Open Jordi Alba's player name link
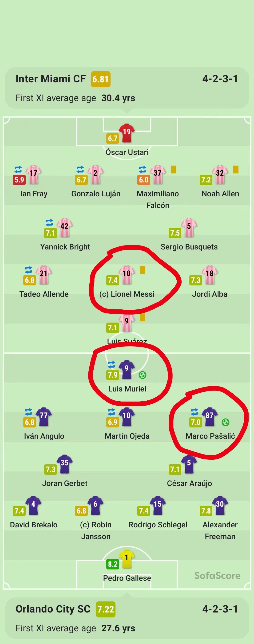Viewport: 254px width, 644px height. (x=210, y=294)
